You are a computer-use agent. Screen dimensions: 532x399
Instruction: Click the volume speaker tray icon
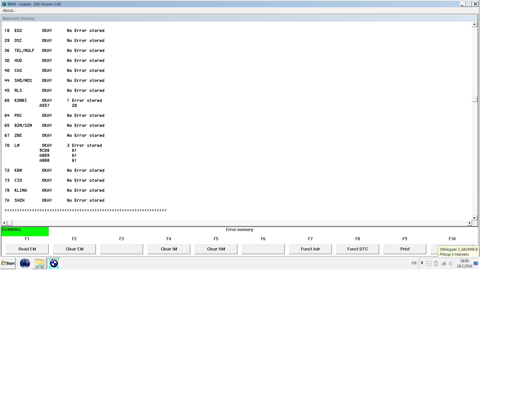(x=451, y=263)
